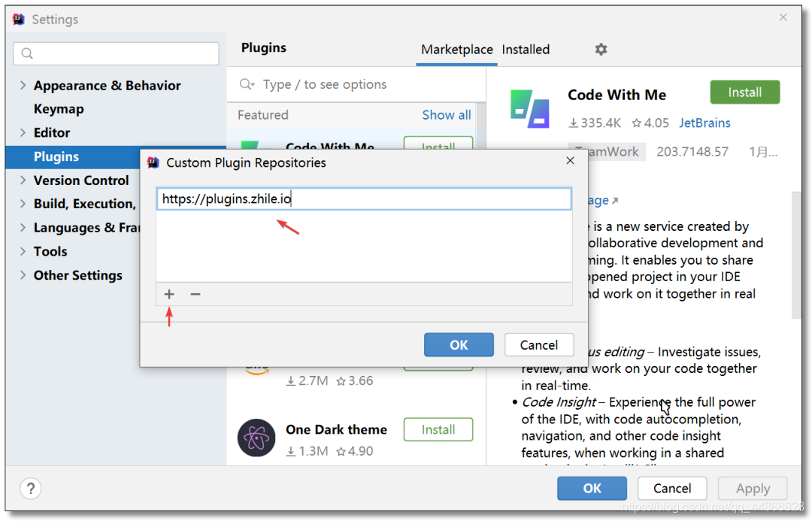The width and height of the screenshot is (812, 521).
Task: Open the plugins gear settings icon
Action: [601, 49]
